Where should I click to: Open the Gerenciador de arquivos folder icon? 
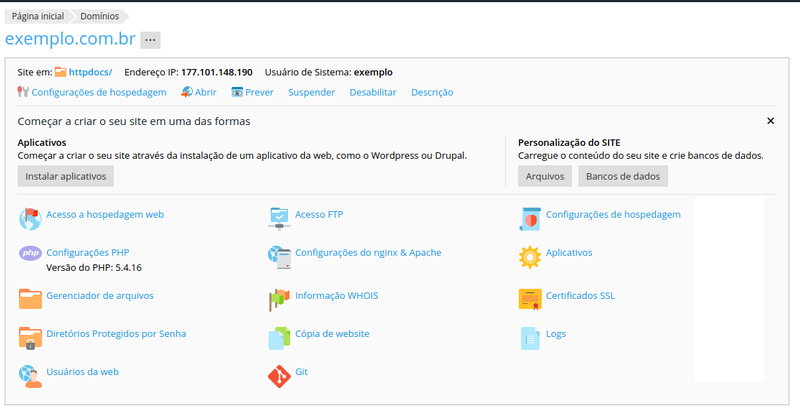[30, 297]
